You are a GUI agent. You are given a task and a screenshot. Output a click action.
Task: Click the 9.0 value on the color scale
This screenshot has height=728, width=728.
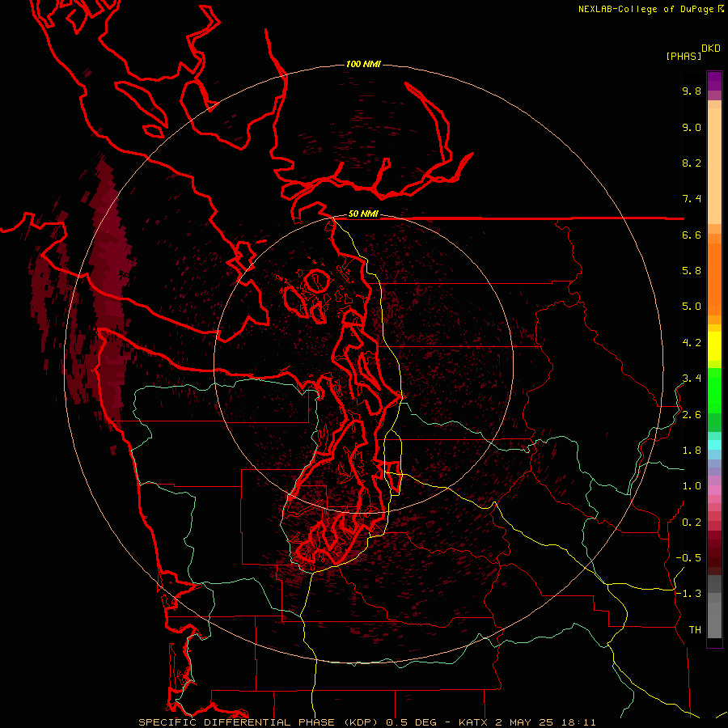pos(692,127)
